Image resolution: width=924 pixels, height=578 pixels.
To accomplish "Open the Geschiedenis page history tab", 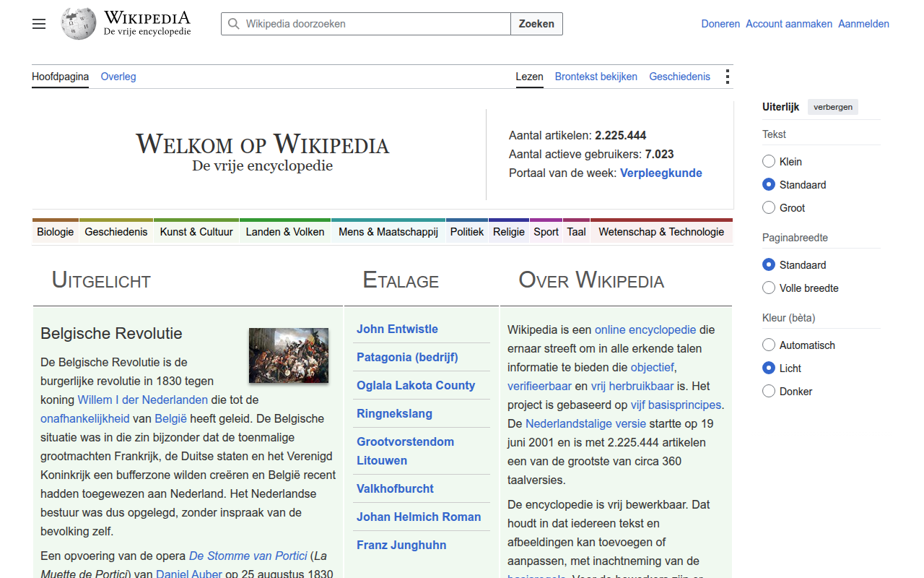I will click(x=679, y=77).
